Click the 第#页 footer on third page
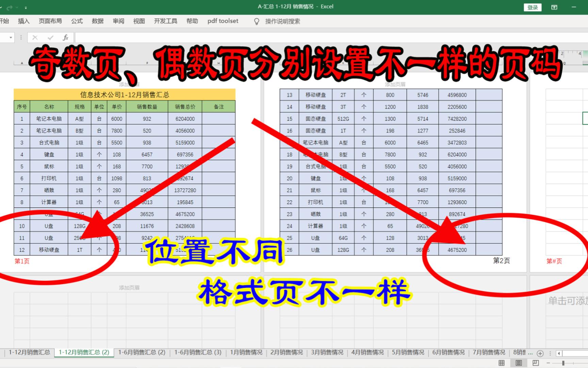The width and height of the screenshot is (588, 368). 554,261
